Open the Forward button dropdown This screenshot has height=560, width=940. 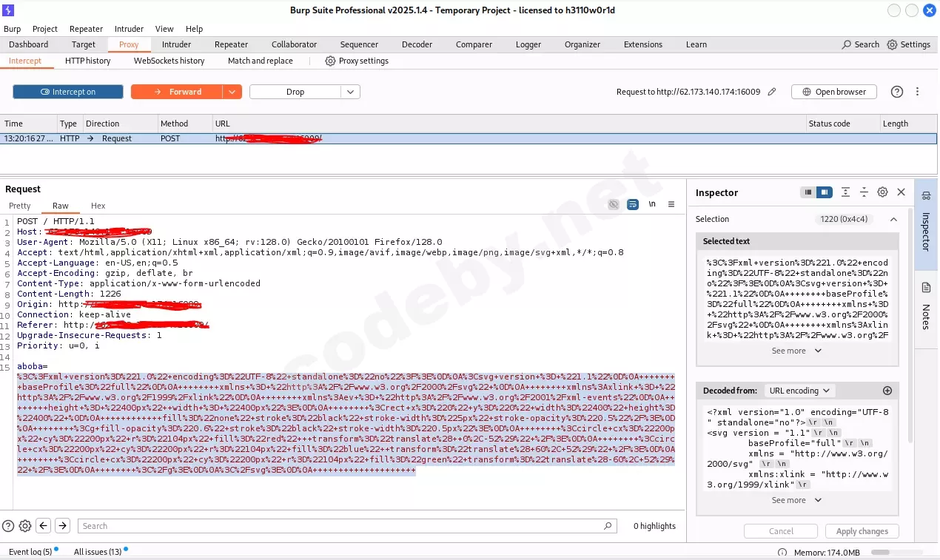[x=232, y=91]
